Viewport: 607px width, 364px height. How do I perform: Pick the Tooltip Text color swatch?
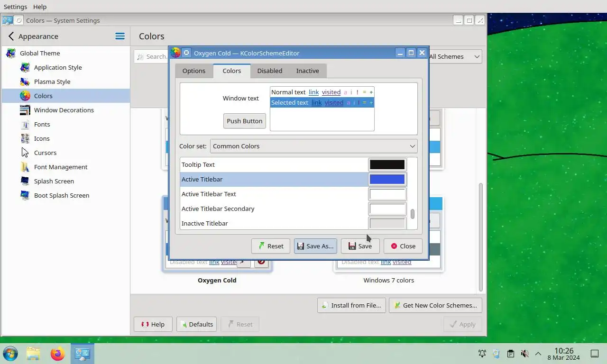click(x=387, y=164)
